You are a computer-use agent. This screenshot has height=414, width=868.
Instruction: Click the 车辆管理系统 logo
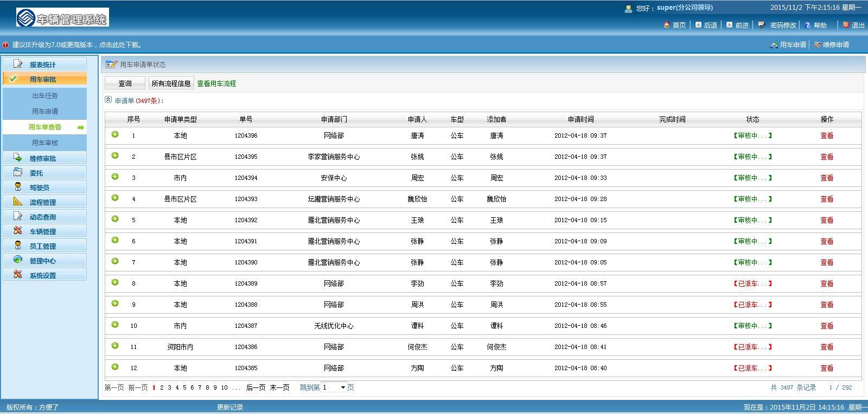(62, 17)
